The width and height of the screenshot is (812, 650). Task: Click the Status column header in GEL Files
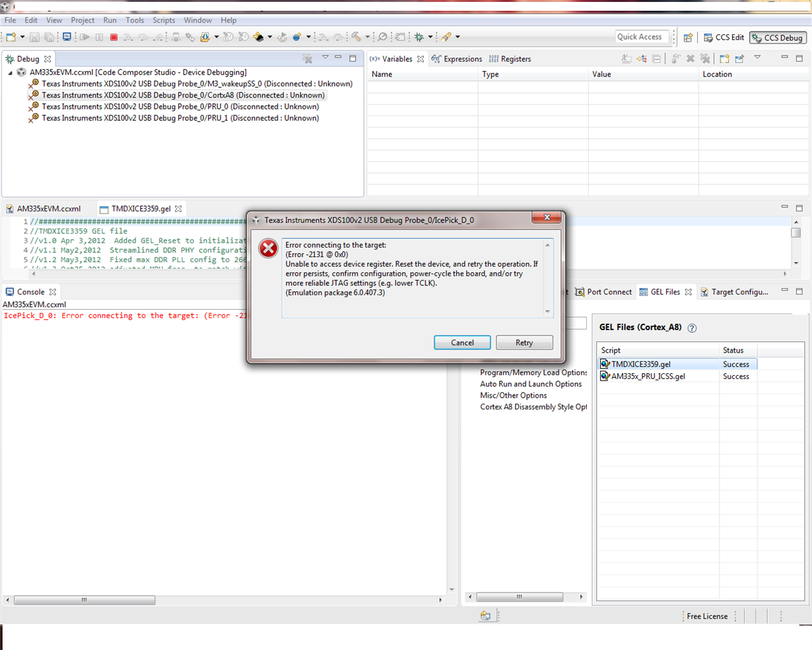738,350
